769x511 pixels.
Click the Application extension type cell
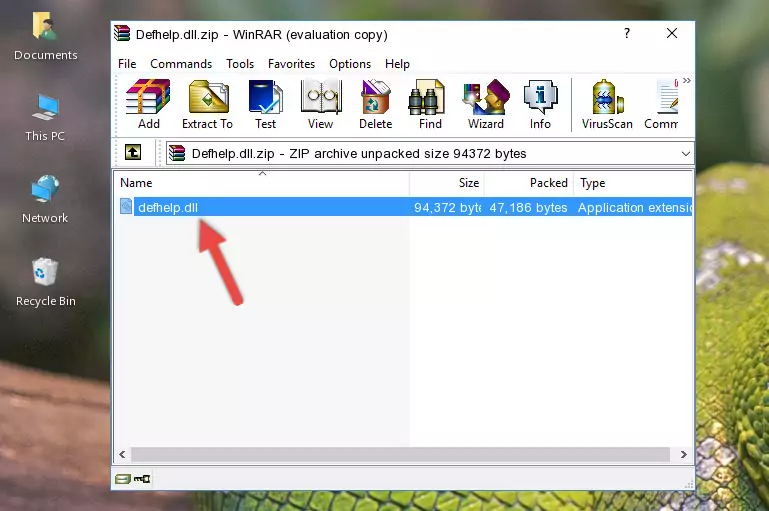tap(635, 207)
